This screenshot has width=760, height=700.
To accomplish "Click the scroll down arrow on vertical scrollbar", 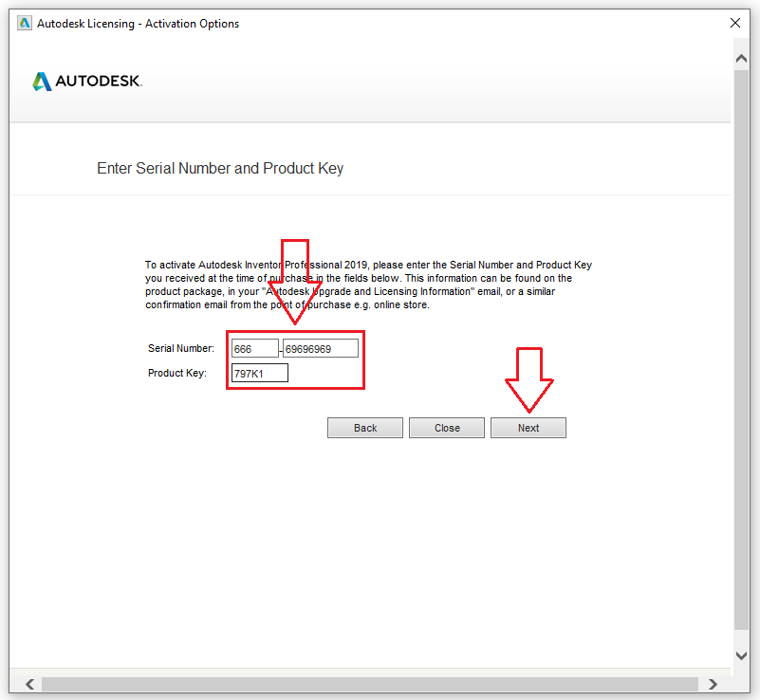I will [x=742, y=655].
